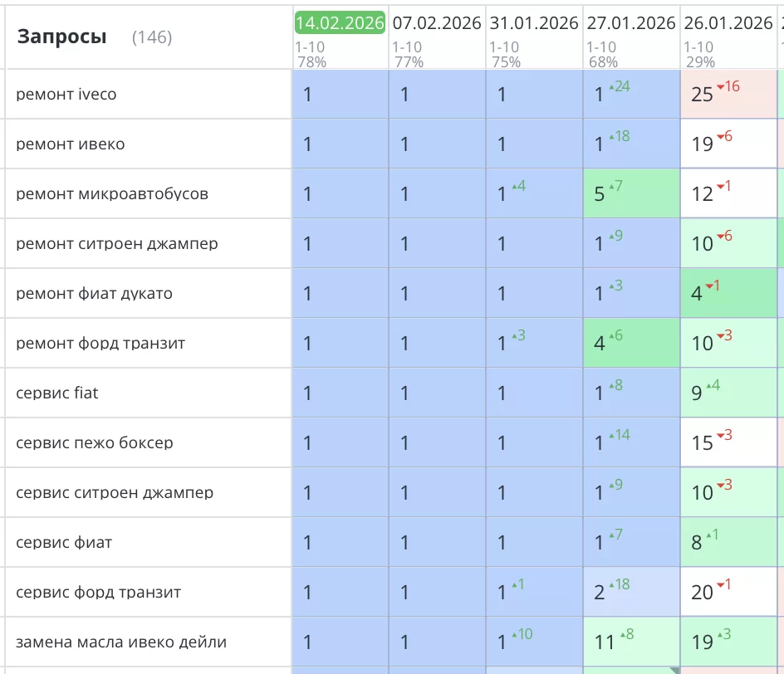
Task: Click the 27.01.2026 column header
Action: click(631, 23)
